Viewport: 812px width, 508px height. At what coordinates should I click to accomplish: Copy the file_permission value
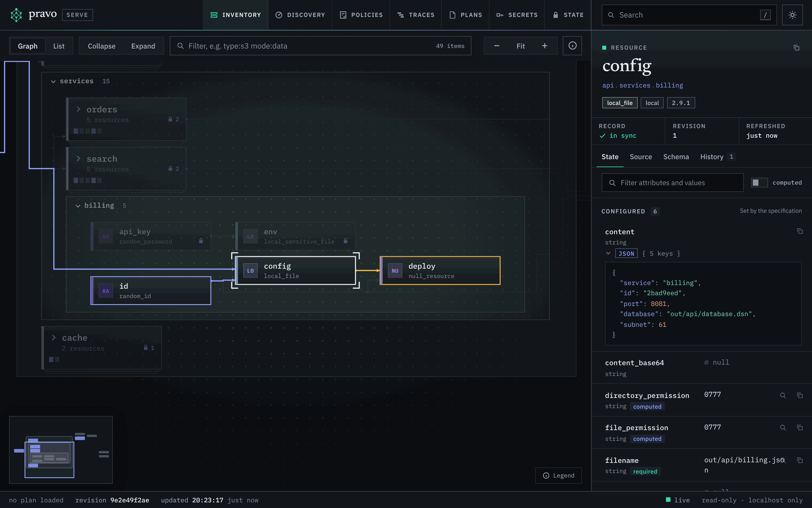(x=800, y=428)
